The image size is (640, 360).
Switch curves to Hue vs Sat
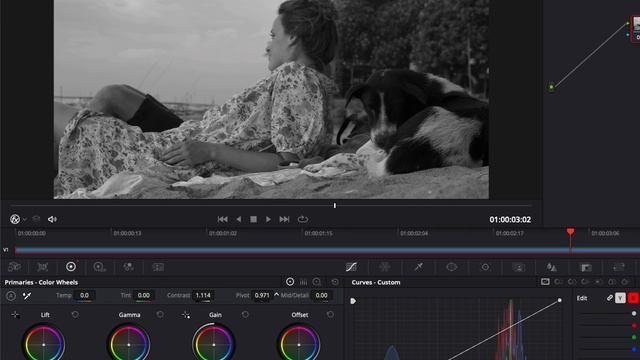(572, 282)
